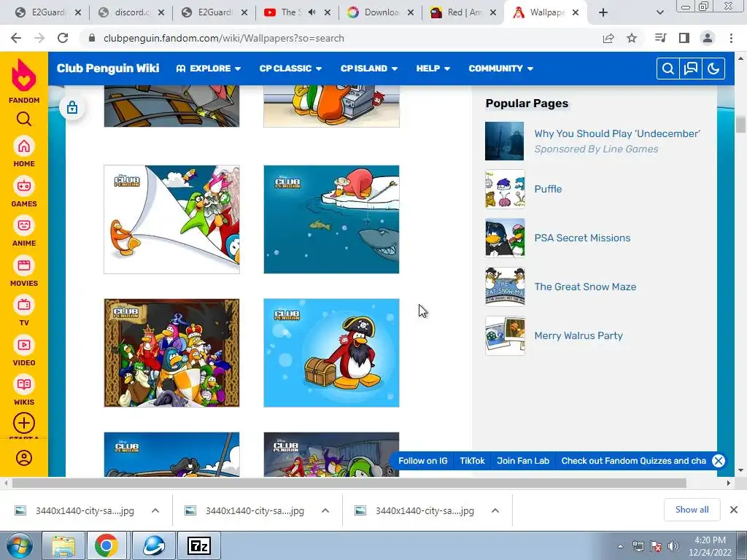Viewport: 747px width, 560px height.
Task: Click Follow on IG button
Action: point(423,461)
